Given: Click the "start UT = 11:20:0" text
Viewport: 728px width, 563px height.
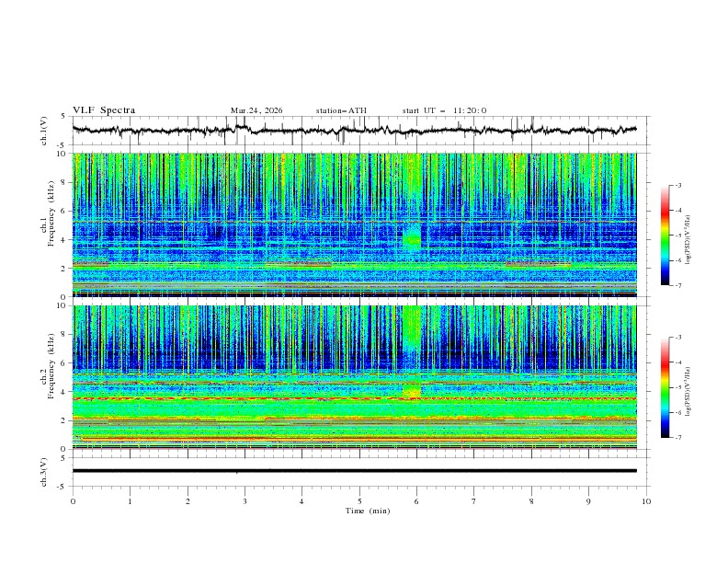Looking at the screenshot, I should click(x=444, y=110).
